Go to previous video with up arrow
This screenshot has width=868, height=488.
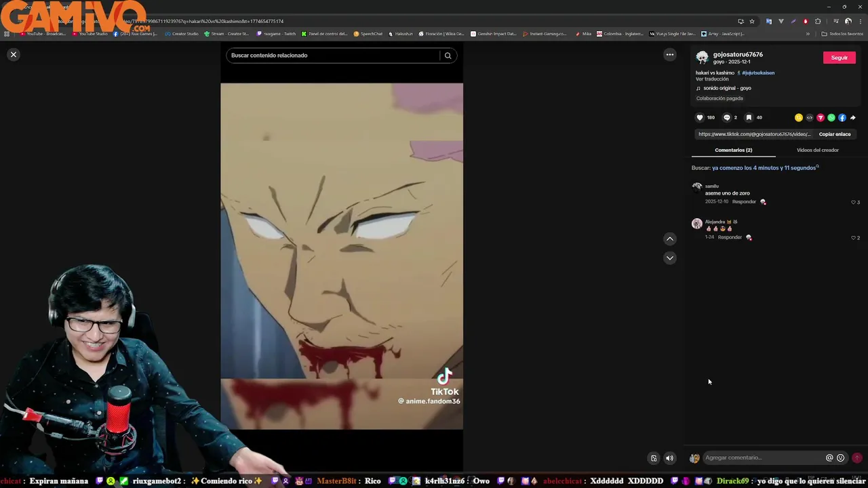click(x=670, y=239)
